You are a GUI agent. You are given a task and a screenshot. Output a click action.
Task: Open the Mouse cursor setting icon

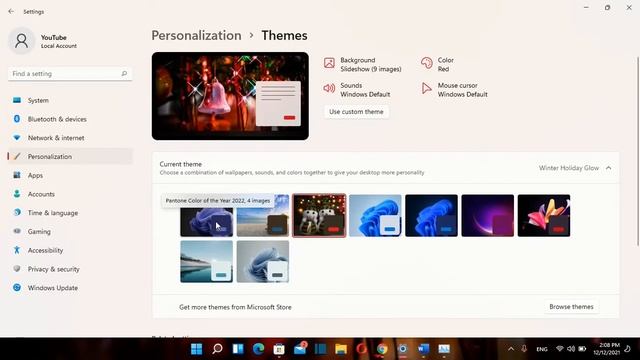(427, 89)
